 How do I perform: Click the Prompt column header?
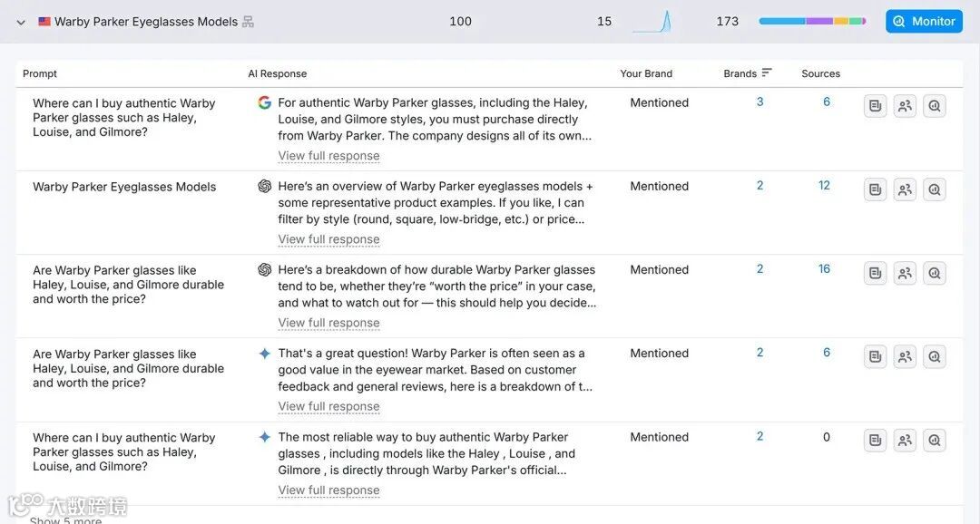[40, 73]
